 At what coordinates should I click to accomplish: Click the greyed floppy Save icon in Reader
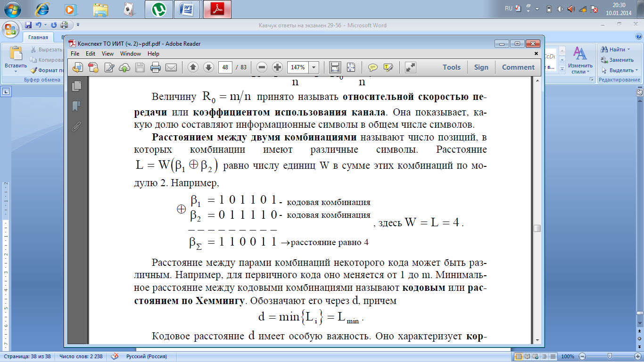[140, 67]
